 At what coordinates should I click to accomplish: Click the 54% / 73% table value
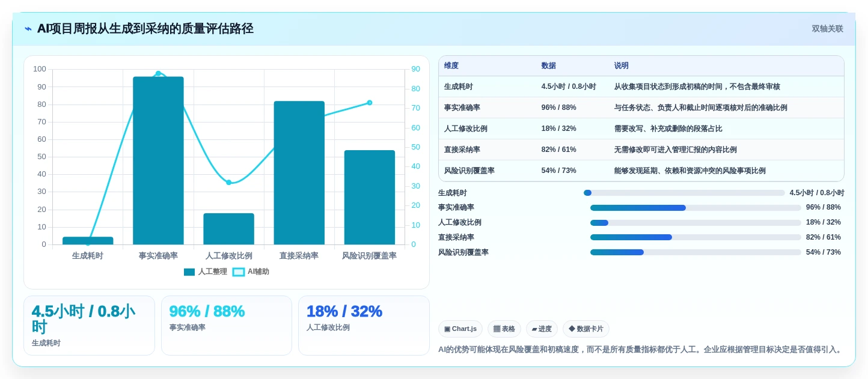coord(559,171)
